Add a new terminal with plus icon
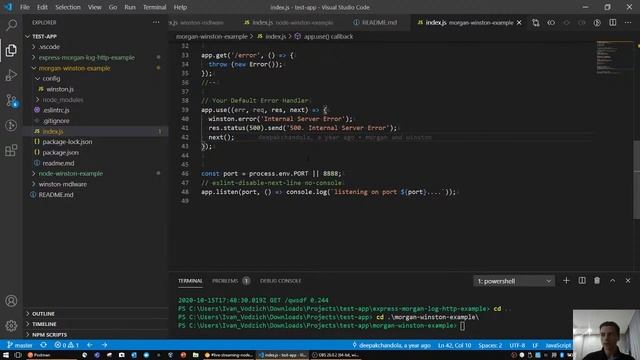This screenshot has height=360, width=640. click(x=566, y=280)
